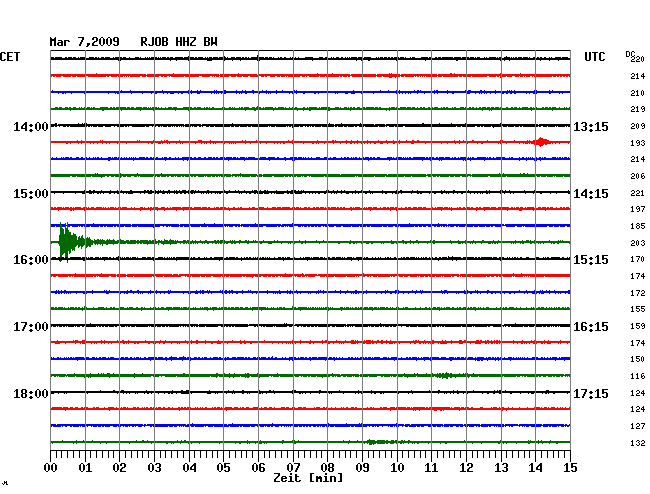Click the "UTC" timezone label
This screenshot has width=650, height=494.
coord(595,57)
